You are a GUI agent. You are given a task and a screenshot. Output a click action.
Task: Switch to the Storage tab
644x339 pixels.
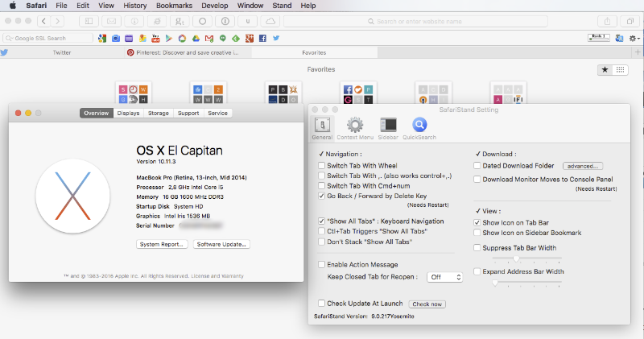(158, 113)
